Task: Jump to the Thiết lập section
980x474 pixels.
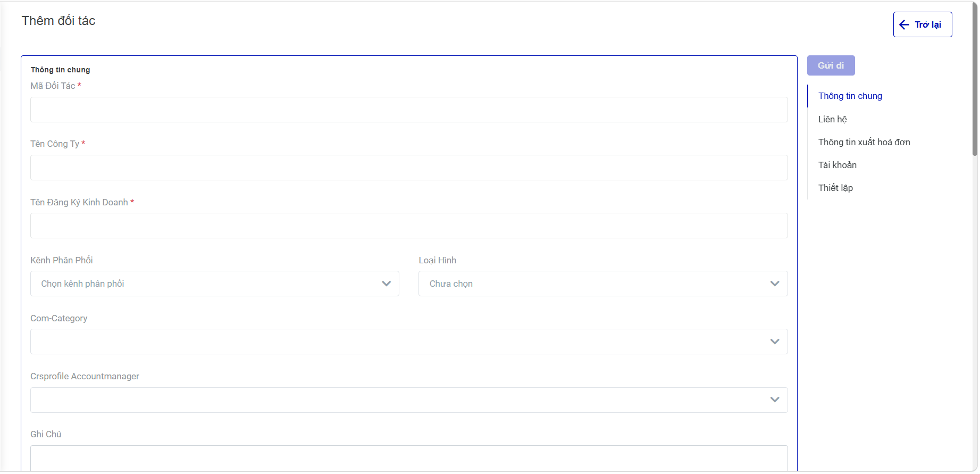Action: point(835,188)
